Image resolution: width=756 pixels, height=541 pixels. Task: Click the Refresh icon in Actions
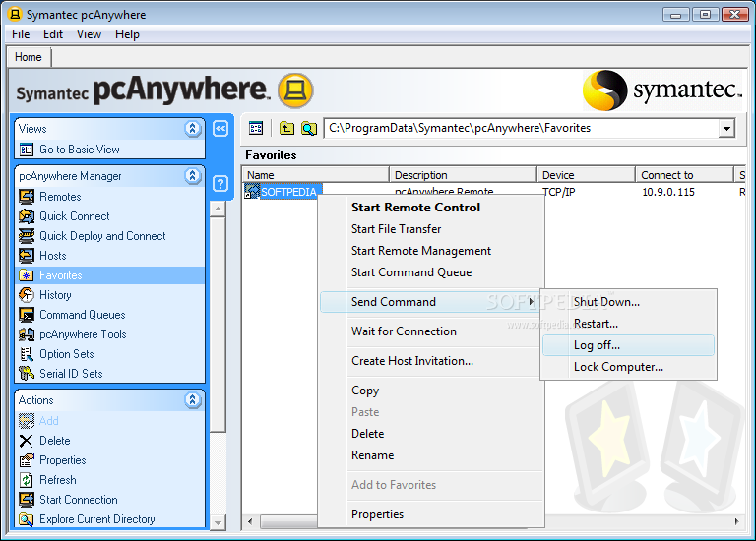click(x=27, y=480)
